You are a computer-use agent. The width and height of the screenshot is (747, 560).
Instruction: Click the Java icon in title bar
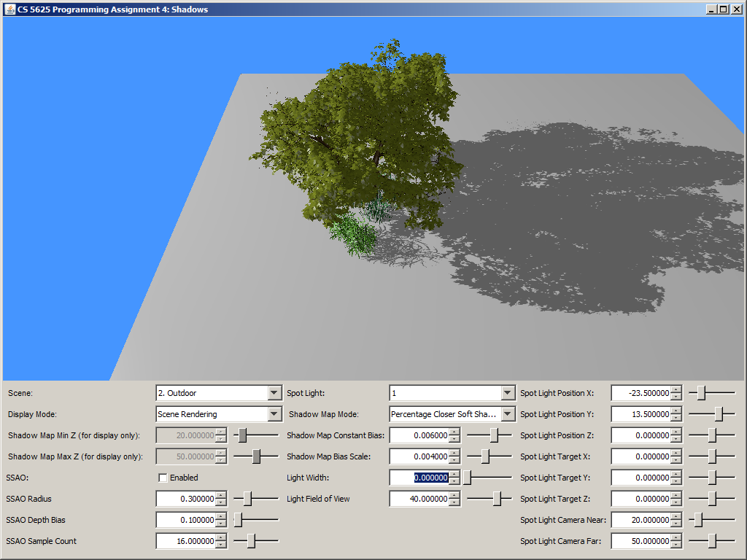(9, 9)
